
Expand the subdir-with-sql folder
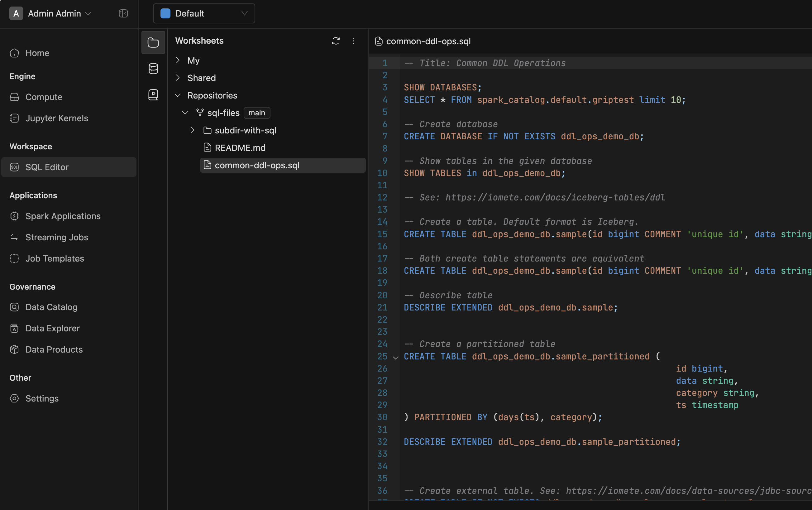point(192,130)
